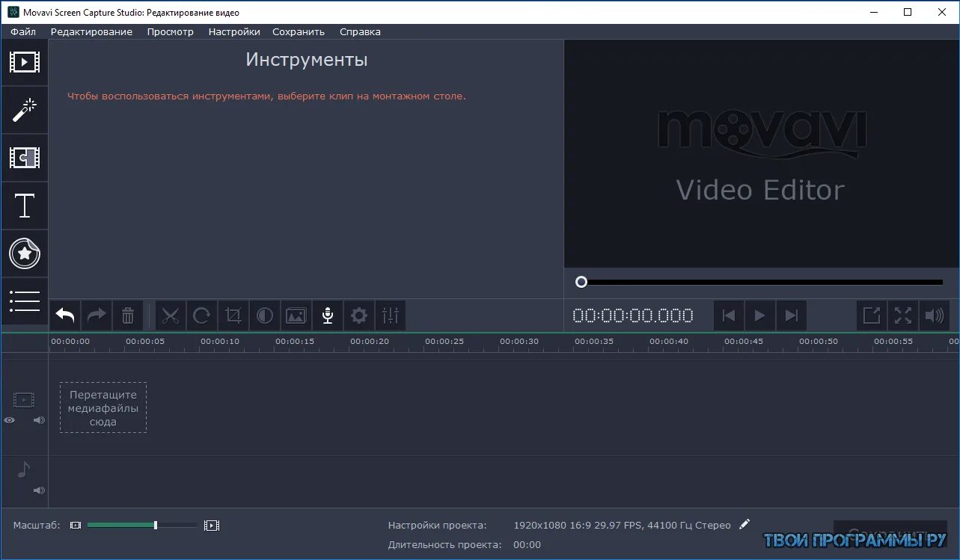The image size is (960, 560).
Task: Click the video track filmstrip icon
Action: click(24, 400)
